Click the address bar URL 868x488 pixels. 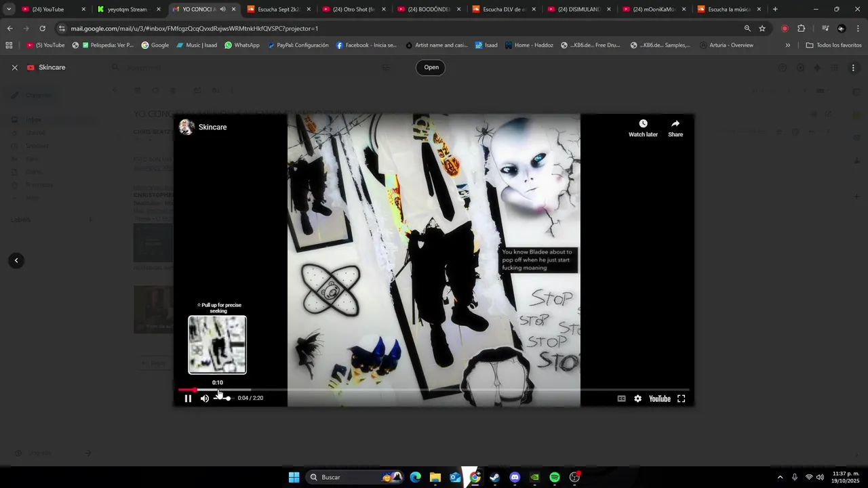click(x=195, y=28)
